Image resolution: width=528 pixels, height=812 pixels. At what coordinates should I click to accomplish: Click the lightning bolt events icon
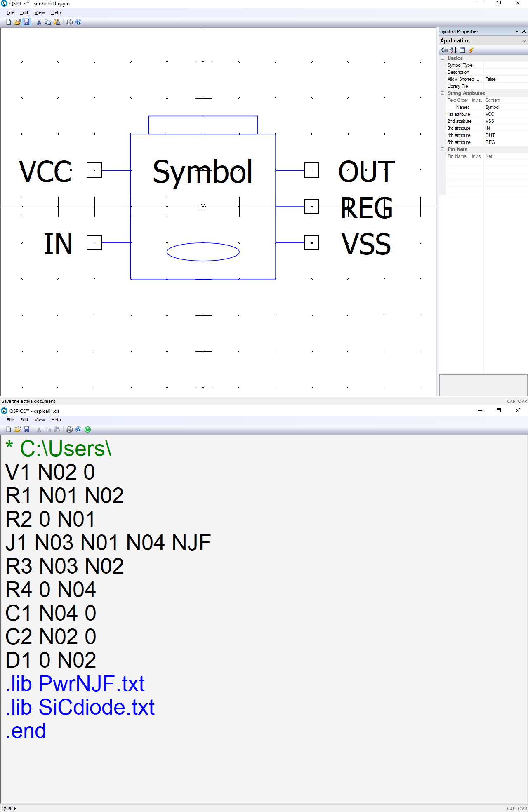[471, 50]
